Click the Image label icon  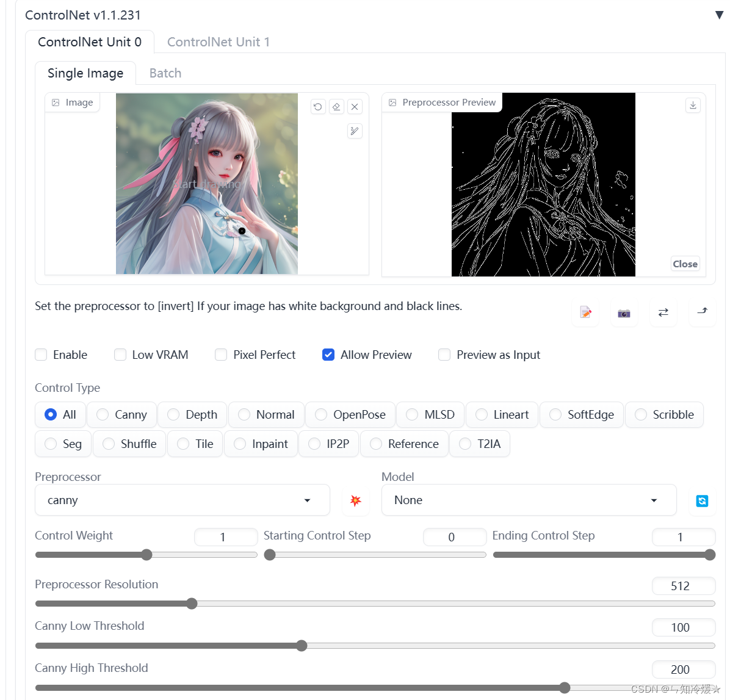coord(56,103)
